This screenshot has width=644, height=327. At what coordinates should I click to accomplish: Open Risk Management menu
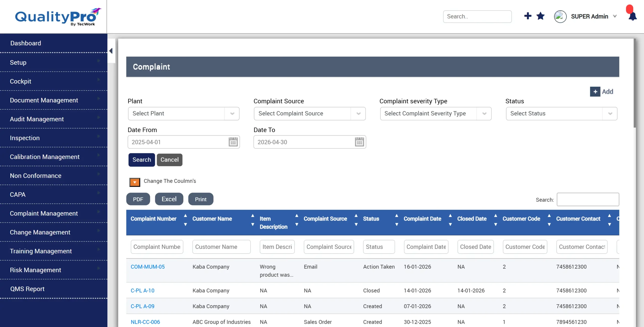pos(54,270)
